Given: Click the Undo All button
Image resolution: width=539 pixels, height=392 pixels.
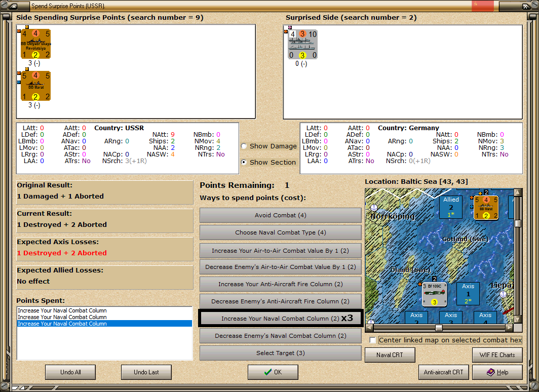Looking at the screenshot, I should (x=70, y=372).
